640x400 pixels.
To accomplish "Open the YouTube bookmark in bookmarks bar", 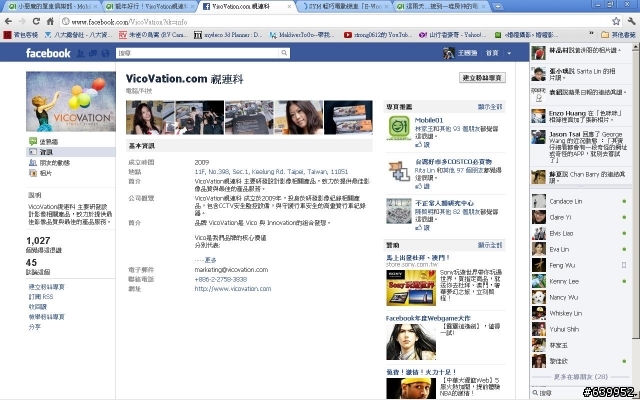I will (378, 35).
